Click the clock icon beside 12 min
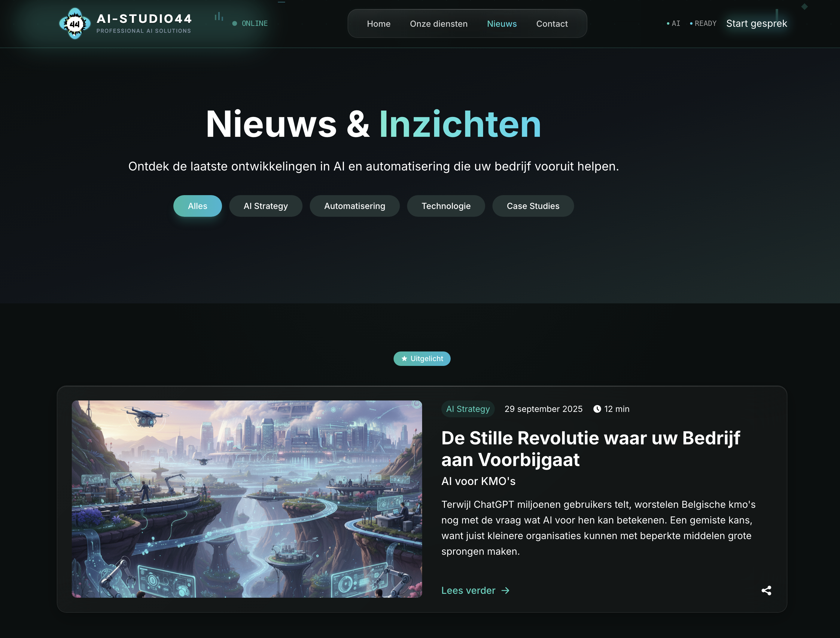The height and width of the screenshot is (638, 840). click(x=597, y=409)
